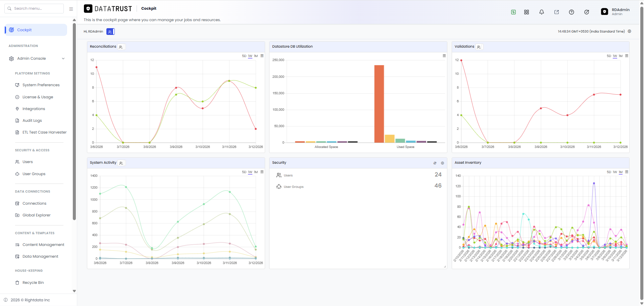Open Validations chart hamburger menu
The width and height of the screenshot is (644, 306).
coord(627,56)
